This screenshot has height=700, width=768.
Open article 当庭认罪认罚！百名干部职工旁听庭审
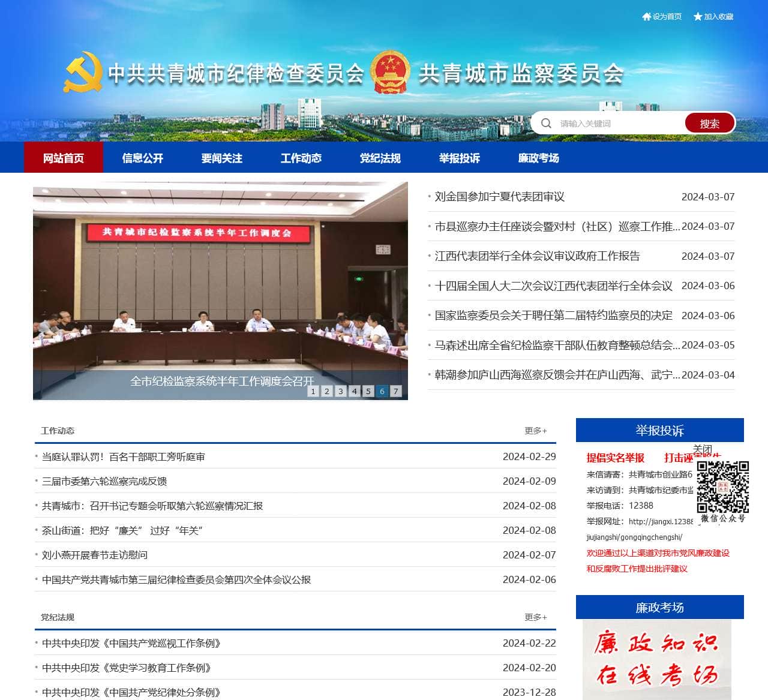124,457
